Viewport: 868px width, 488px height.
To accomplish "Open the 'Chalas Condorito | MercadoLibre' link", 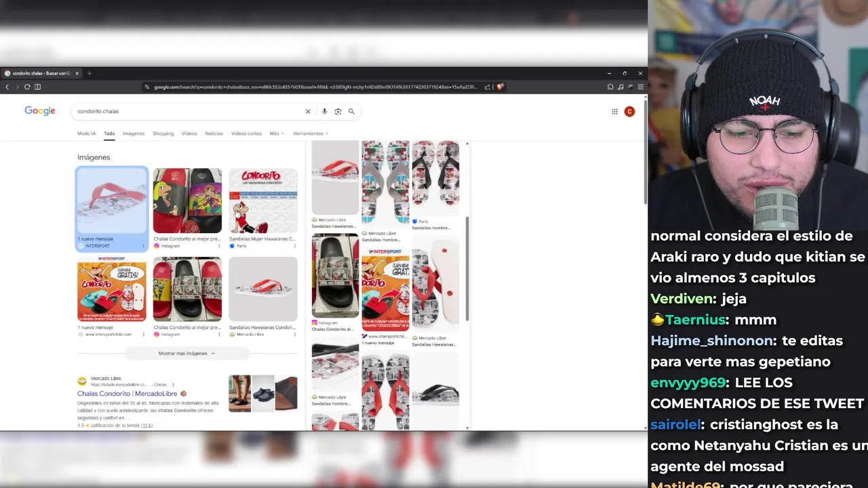I will [127, 393].
